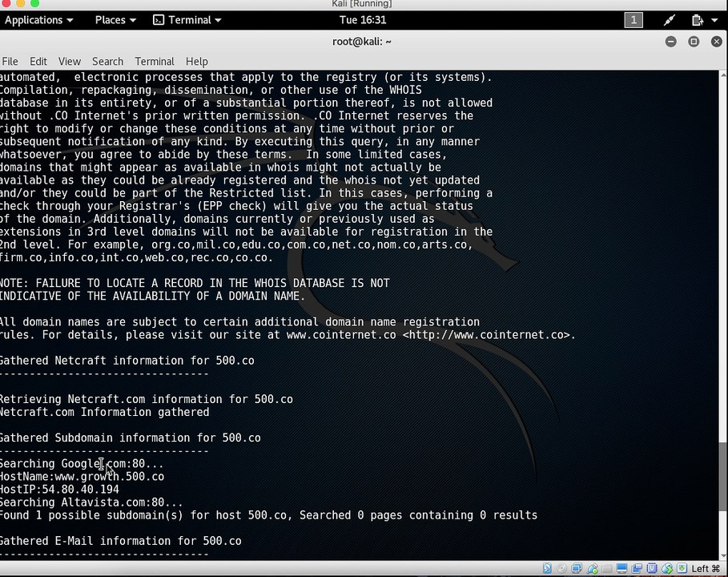The width and height of the screenshot is (728, 577).
Task: Open the system power menu icon
Action: 697,20
